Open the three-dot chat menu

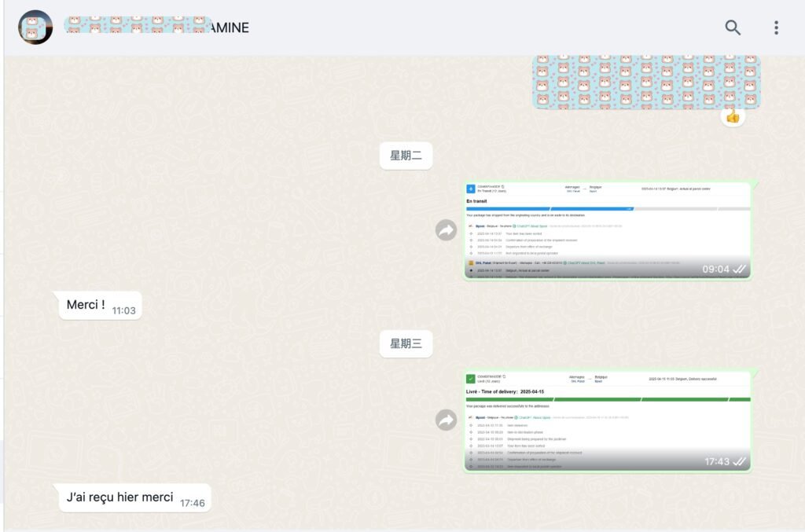click(x=776, y=28)
